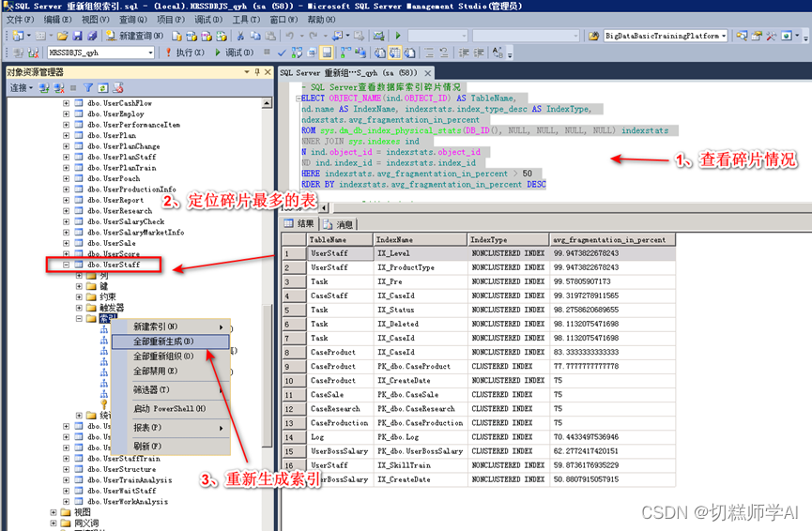Open toolbox with wrench icon
The height and width of the screenshot is (531, 812).
771,36
